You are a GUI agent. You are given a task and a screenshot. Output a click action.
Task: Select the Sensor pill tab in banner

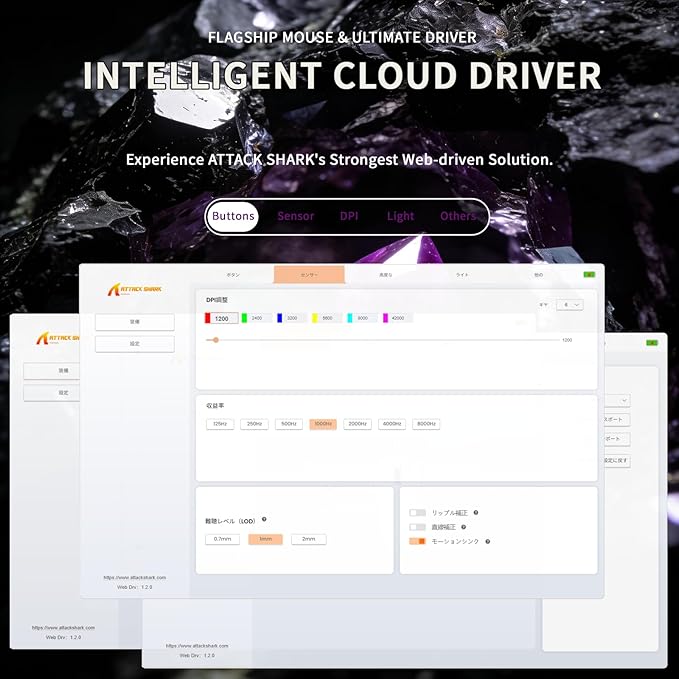click(x=295, y=216)
